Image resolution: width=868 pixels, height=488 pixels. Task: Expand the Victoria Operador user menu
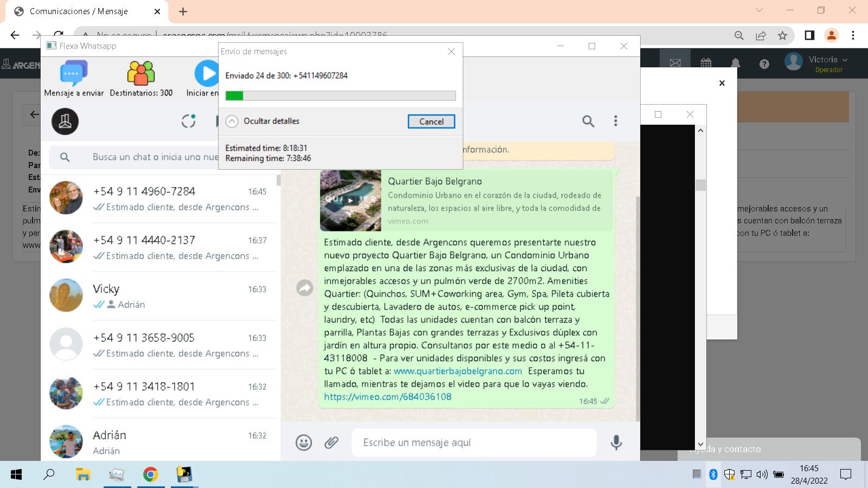tap(816, 62)
